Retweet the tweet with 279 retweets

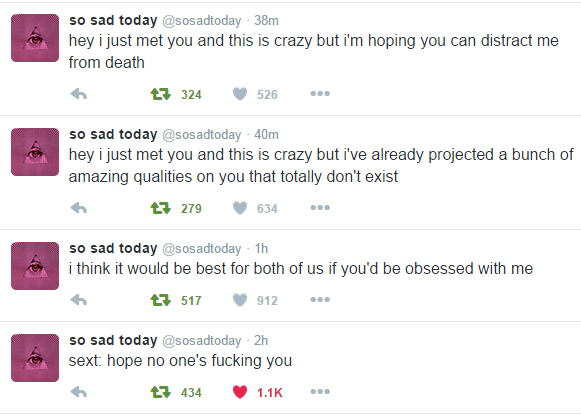click(x=160, y=208)
